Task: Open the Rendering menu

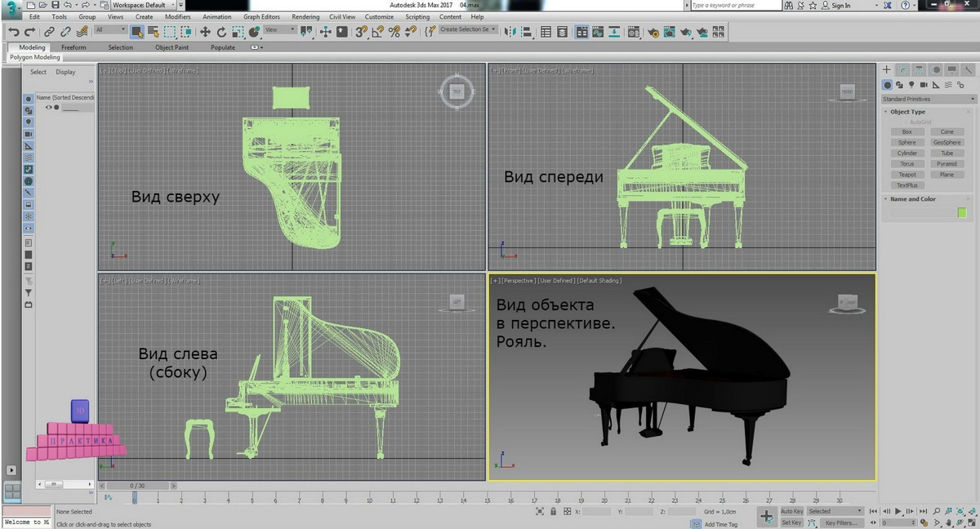Action: click(x=305, y=16)
